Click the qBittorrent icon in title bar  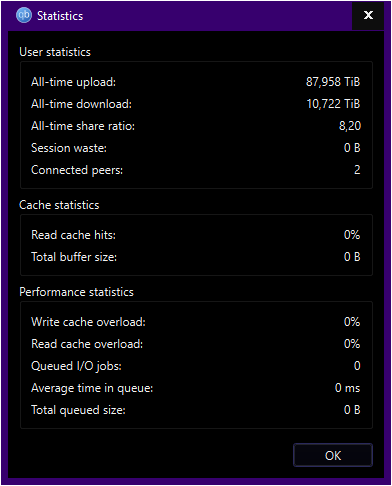click(x=24, y=15)
